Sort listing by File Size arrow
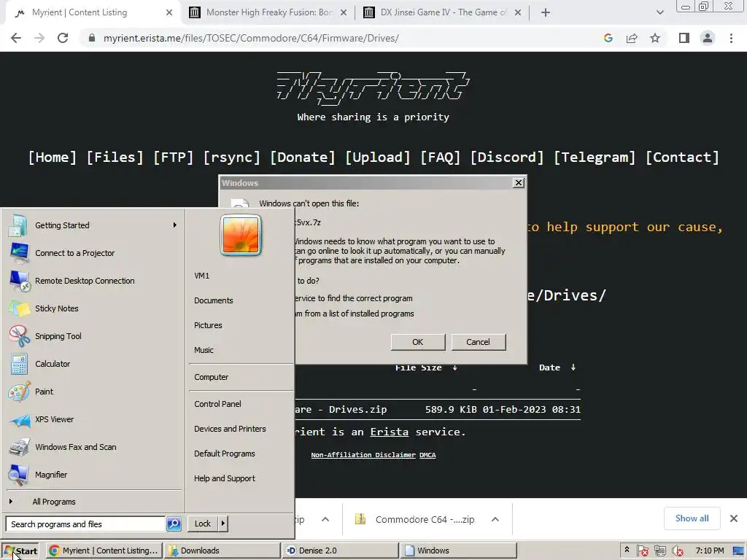This screenshot has height=560, width=747. point(455,367)
